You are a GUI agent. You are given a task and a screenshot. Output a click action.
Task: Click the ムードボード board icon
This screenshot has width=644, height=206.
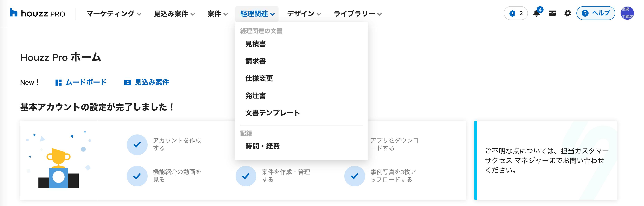coord(58,83)
